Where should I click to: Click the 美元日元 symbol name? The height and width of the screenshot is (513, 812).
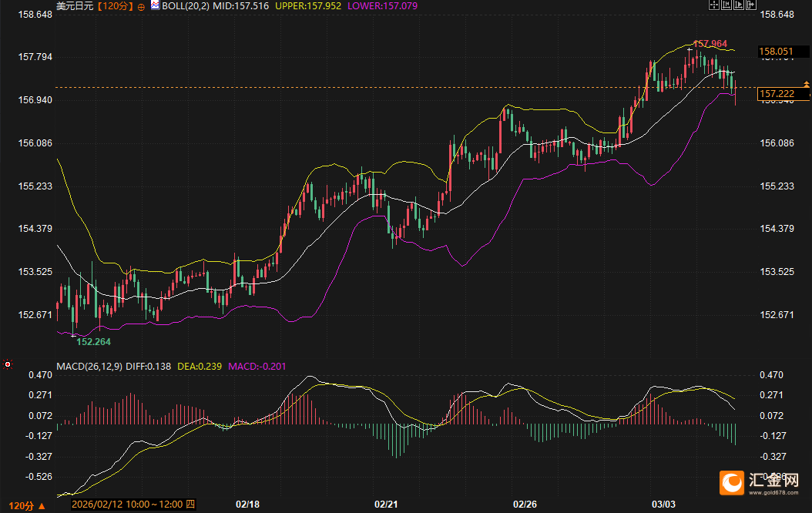click(75, 5)
